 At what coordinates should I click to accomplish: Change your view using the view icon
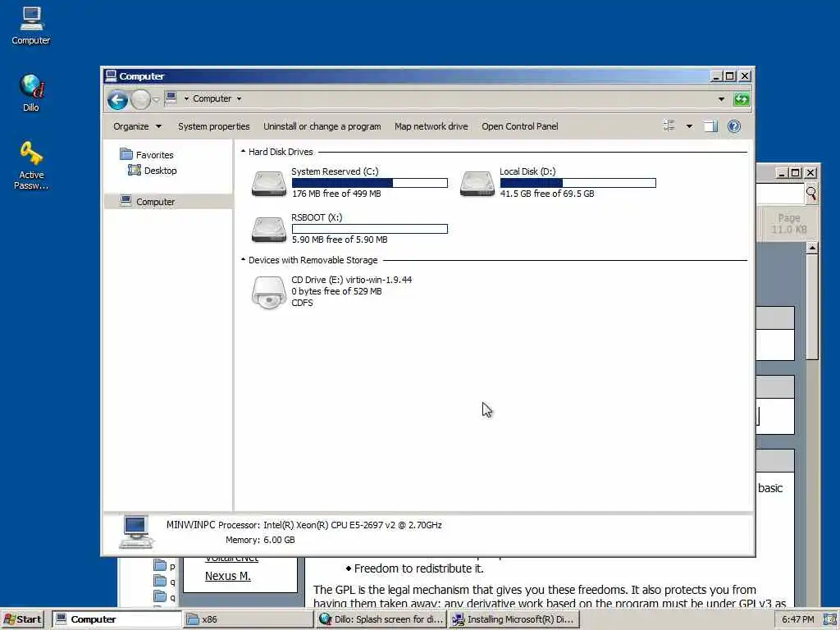click(x=669, y=126)
